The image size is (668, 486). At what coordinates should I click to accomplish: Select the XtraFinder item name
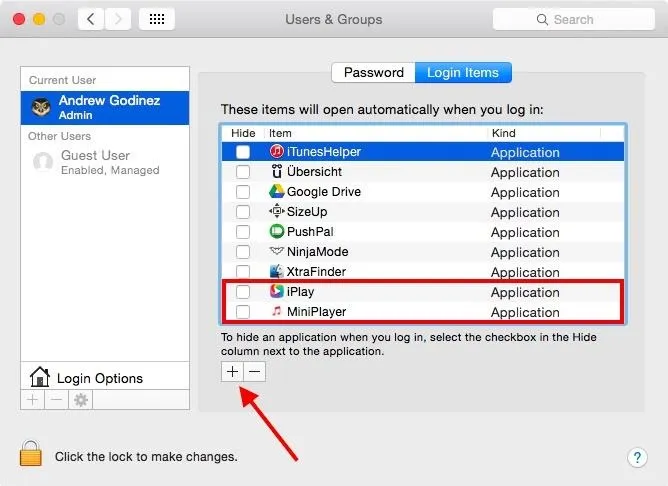click(x=316, y=272)
